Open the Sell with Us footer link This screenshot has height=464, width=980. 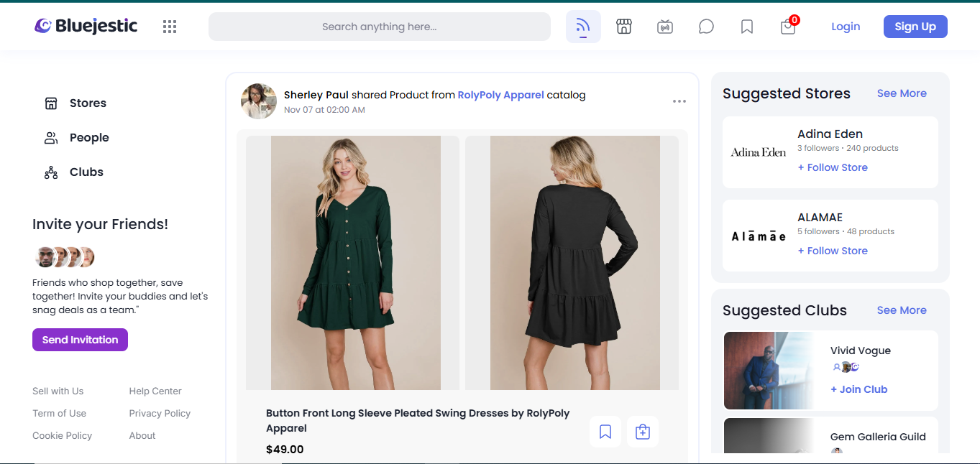point(58,391)
